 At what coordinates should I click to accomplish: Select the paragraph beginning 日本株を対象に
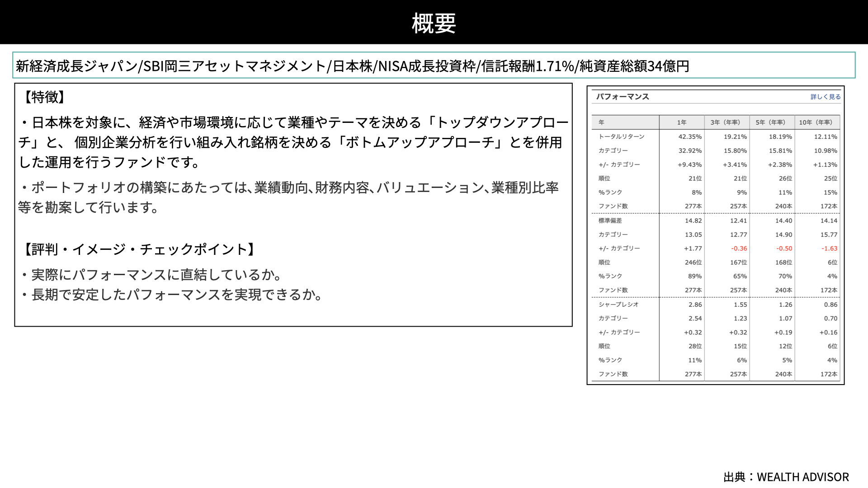pos(293,142)
